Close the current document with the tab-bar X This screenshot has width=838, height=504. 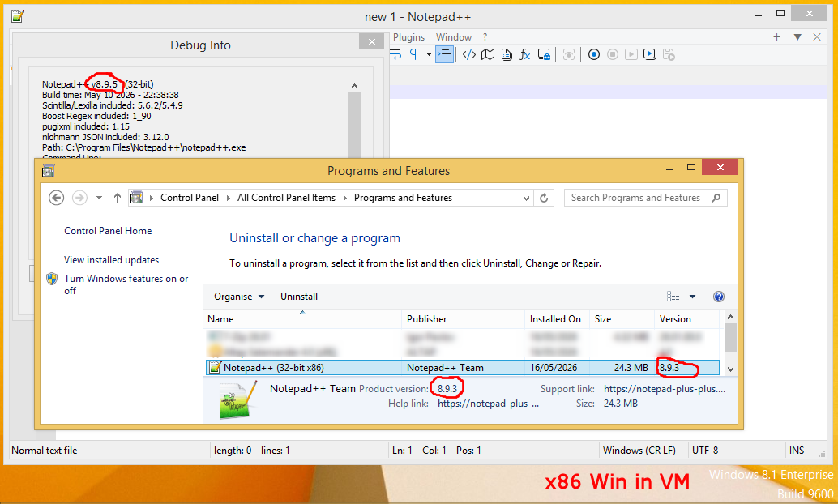(x=817, y=37)
